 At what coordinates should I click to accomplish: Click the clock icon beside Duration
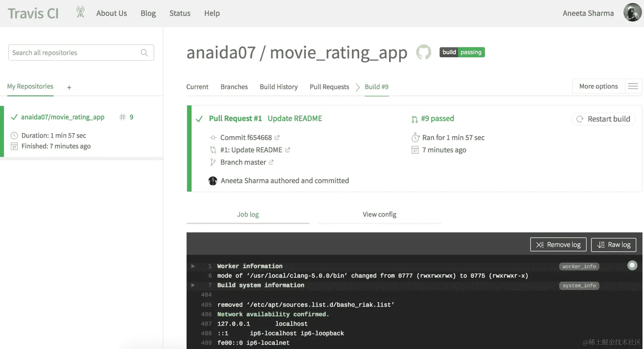[14, 136]
